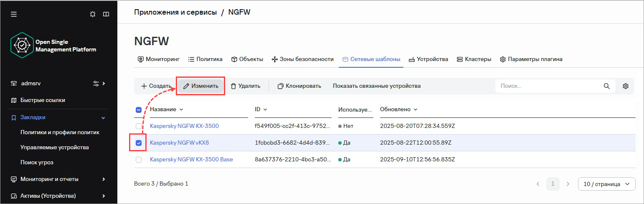This screenshot has height=204, width=644.
Task: Select the Сетевые шаблоны tab
Action: pos(371,59)
